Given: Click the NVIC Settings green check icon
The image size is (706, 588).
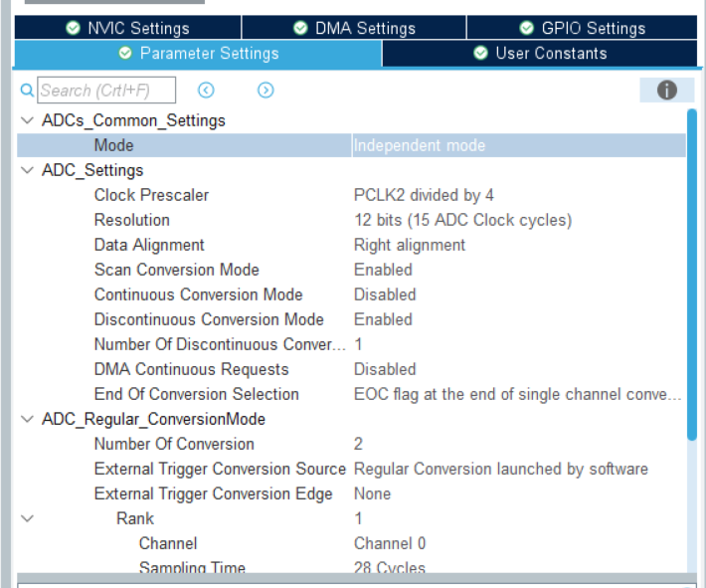Looking at the screenshot, I should pyautogui.click(x=73, y=28).
